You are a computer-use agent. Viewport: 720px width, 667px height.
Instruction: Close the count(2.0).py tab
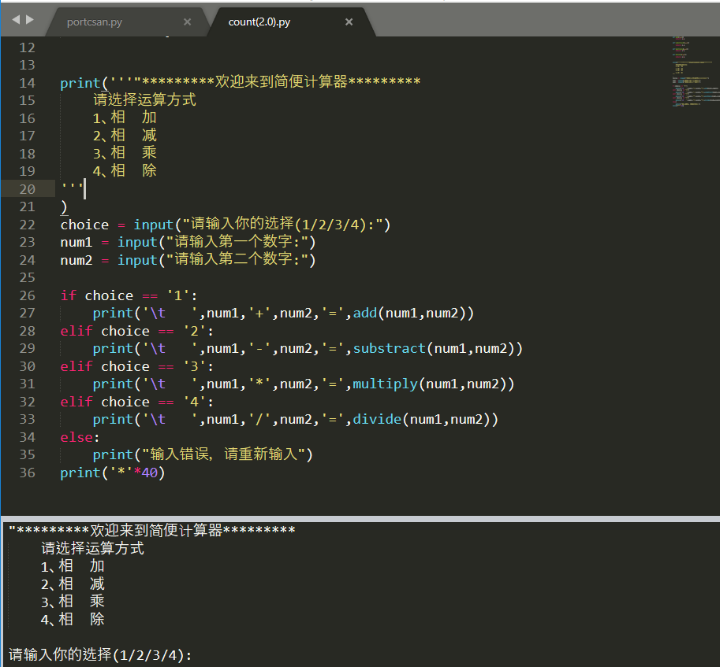point(349,22)
